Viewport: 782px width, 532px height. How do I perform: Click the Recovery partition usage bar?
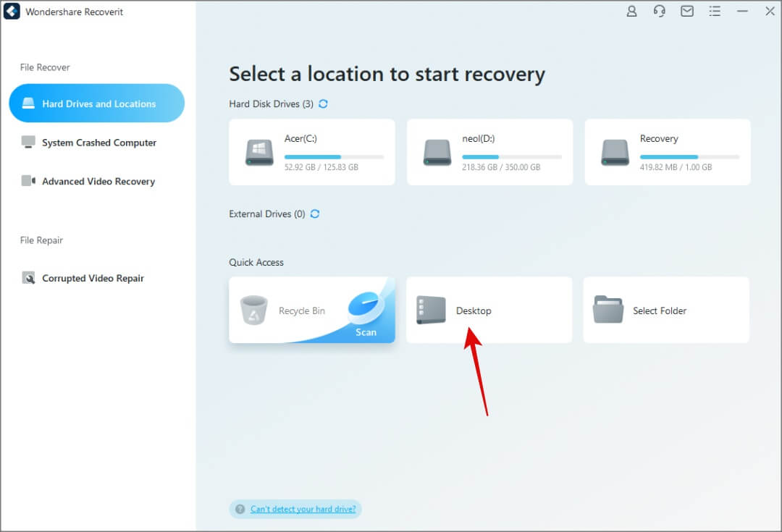690,157
